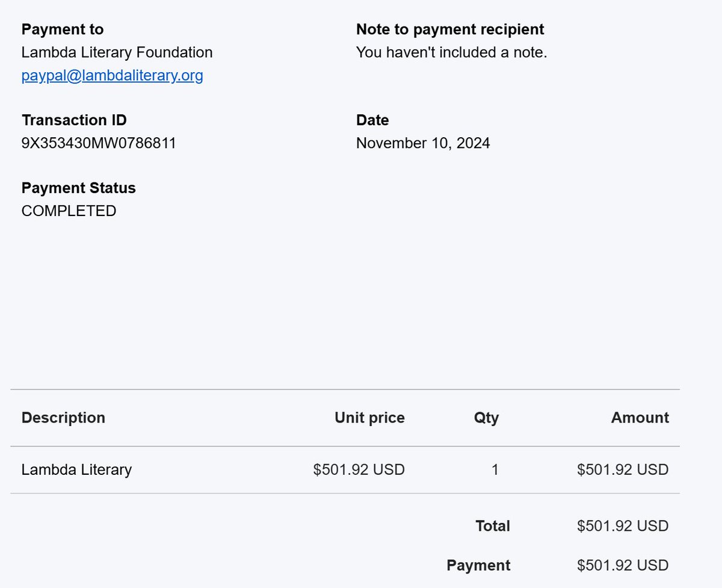Click the Amount column header
This screenshot has height=588, width=722.
640,418
